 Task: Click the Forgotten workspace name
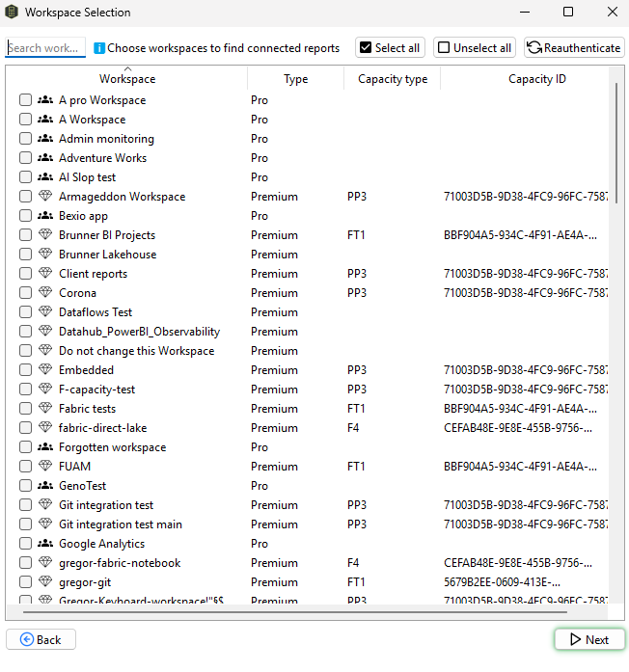point(112,447)
